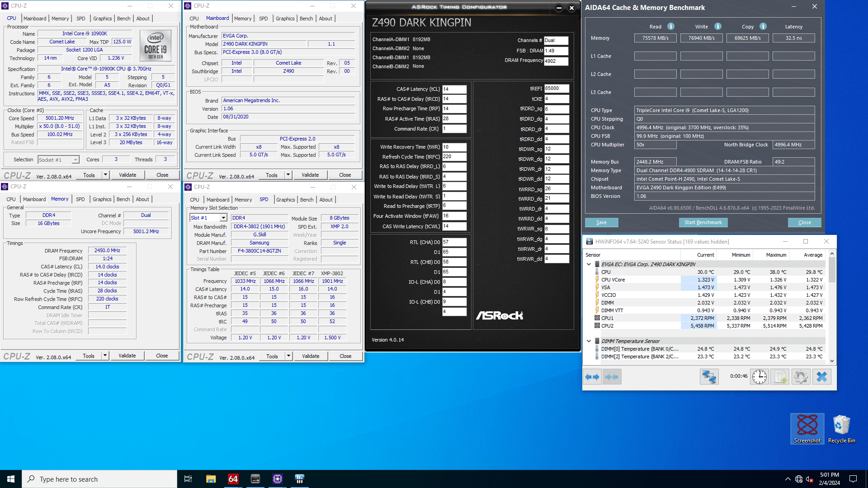Reset HWiNFO sensor clock timer icon
This screenshot has height=488, width=868.
[759, 377]
